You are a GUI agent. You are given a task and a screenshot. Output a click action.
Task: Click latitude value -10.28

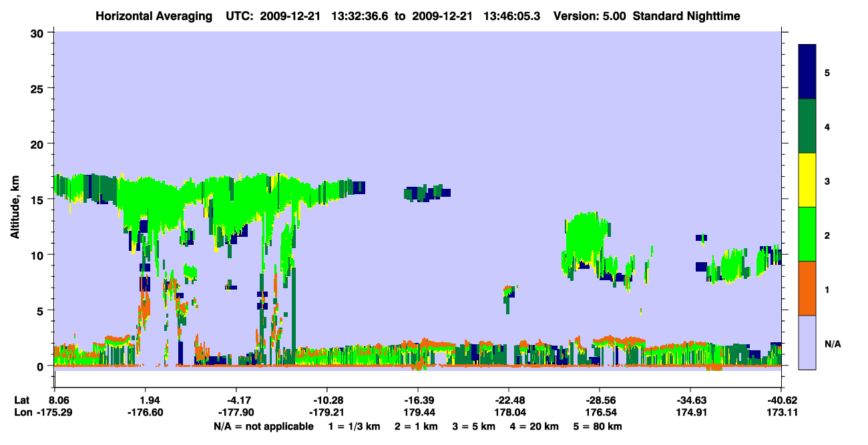(x=327, y=400)
